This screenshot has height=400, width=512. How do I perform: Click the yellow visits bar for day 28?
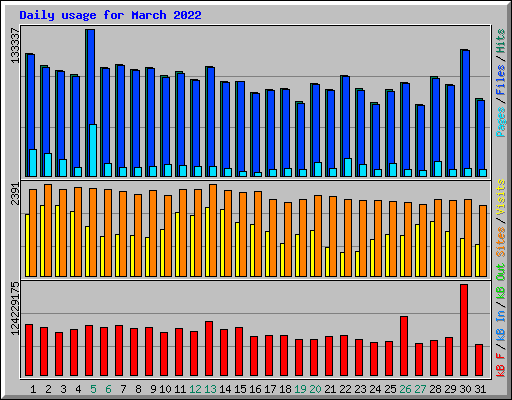click(432, 249)
